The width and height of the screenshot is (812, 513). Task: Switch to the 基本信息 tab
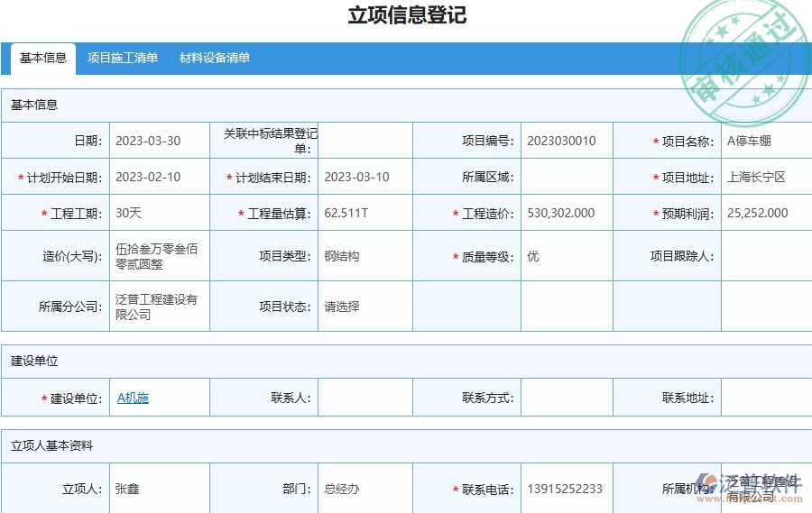pos(43,59)
